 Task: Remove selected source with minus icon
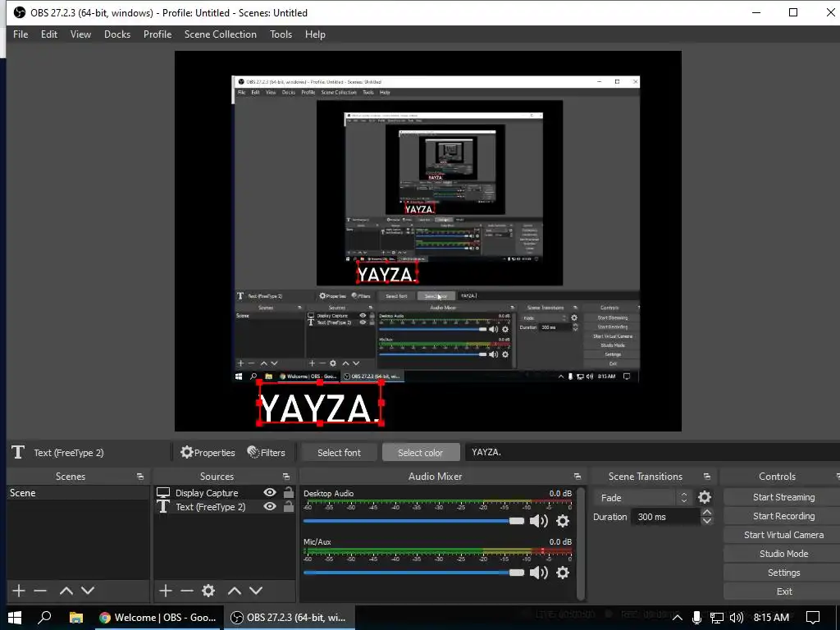tap(187, 591)
